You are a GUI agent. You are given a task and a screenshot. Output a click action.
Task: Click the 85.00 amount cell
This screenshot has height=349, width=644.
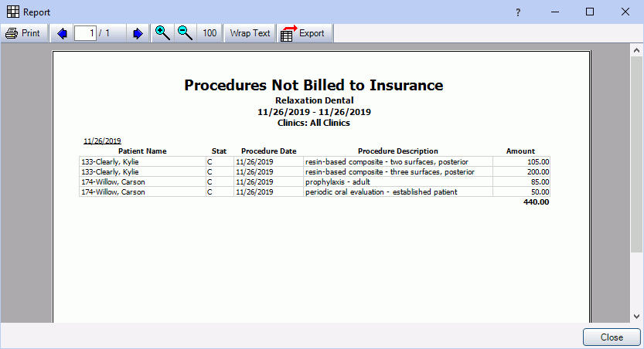click(x=521, y=181)
